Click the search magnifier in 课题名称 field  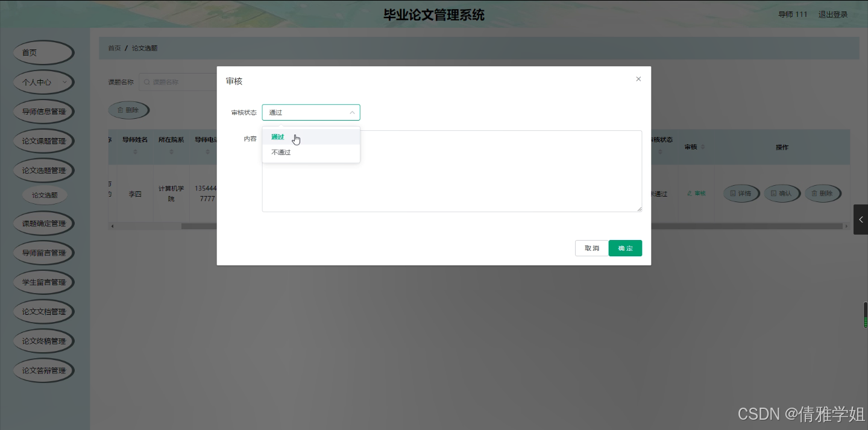pos(146,81)
